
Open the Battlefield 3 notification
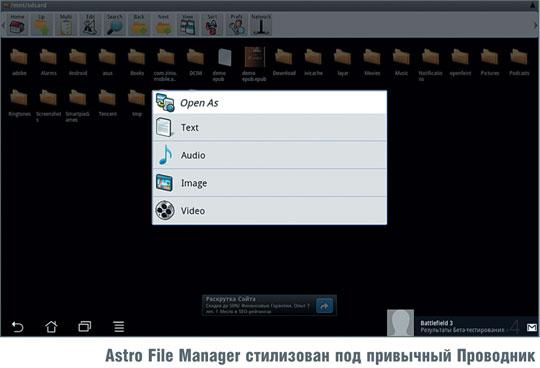tap(462, 326)
